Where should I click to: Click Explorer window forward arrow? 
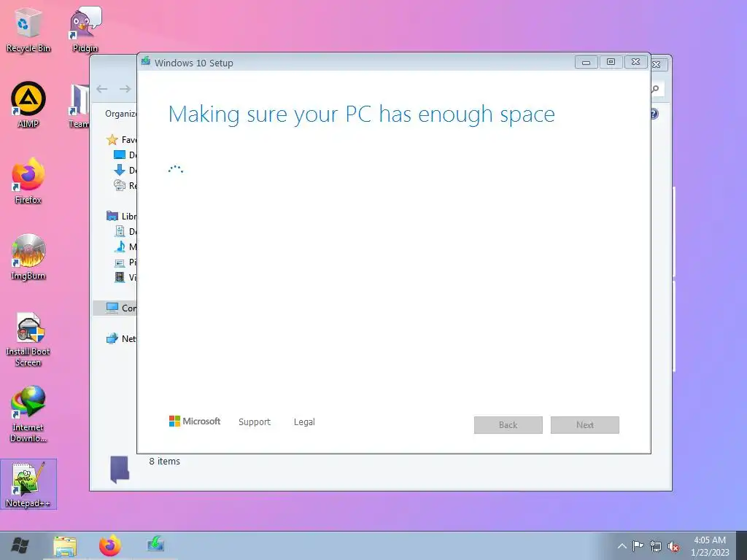(x=125, y=88)
